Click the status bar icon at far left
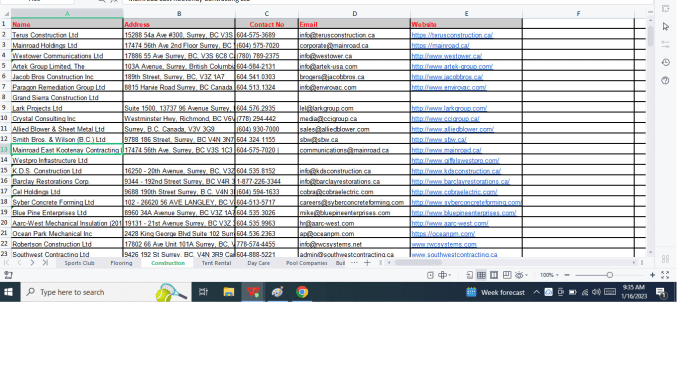Screen dimensions: 680x382 tap(8, 275)
